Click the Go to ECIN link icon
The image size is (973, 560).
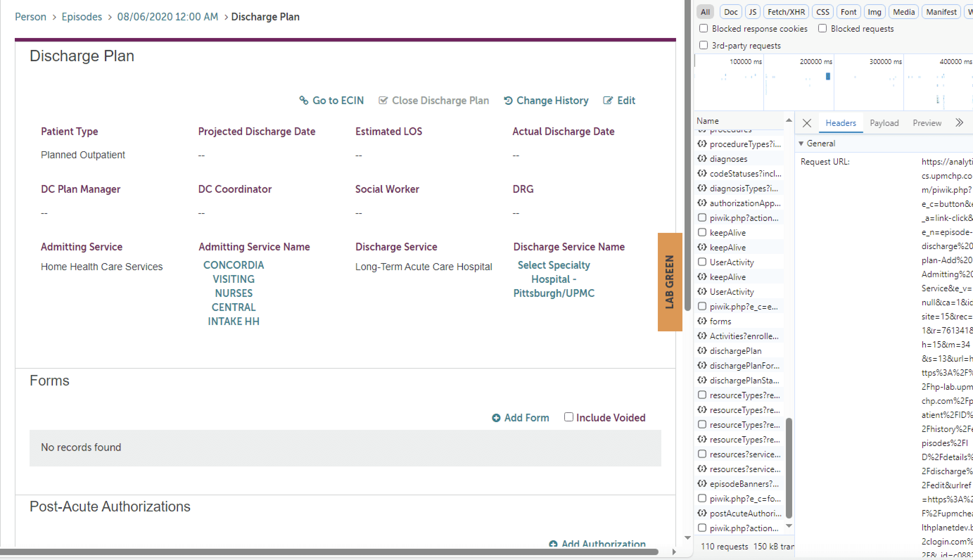(x=304, y=100)
